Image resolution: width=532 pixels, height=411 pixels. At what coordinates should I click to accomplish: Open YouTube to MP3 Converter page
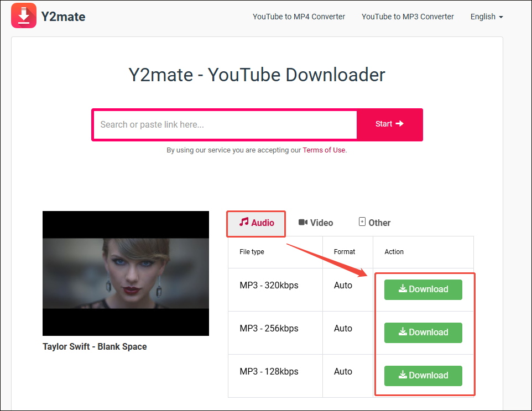click(408, 17)
